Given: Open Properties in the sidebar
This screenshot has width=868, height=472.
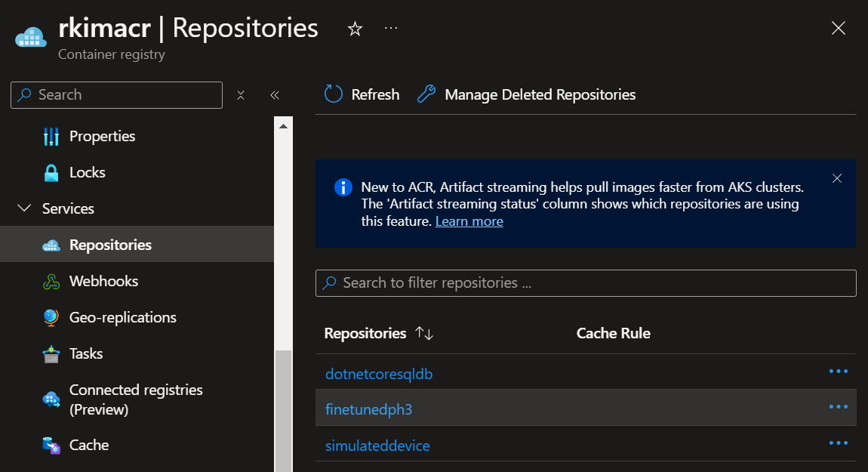Looking at the screenshot, I should pos(102,136).
